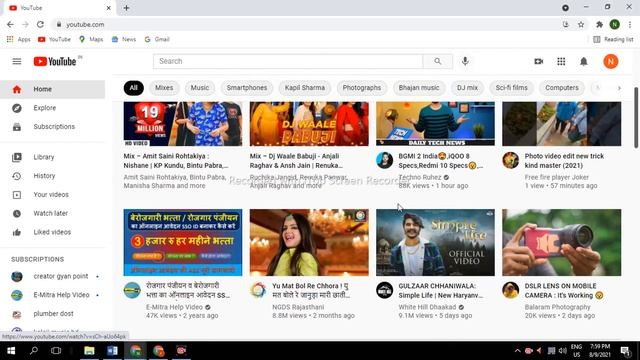Open the plumber dost subscription
The image size is (640, 360).
pos(53,314)
